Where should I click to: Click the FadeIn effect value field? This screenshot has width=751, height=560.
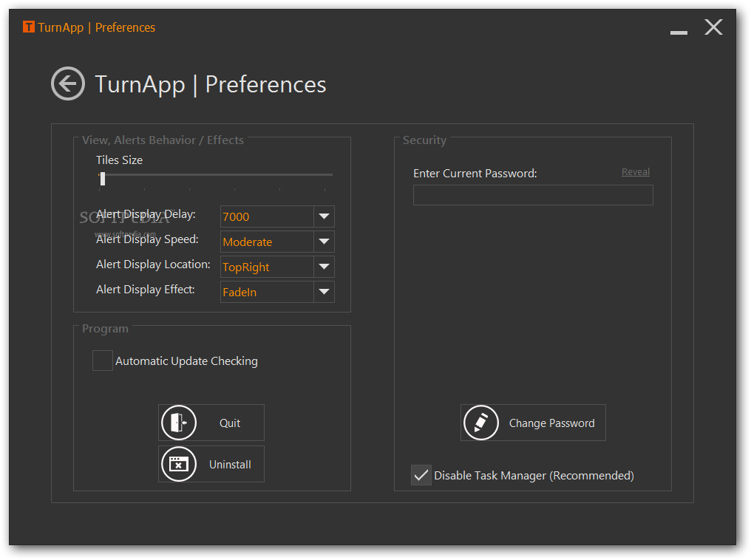(267, 292)
